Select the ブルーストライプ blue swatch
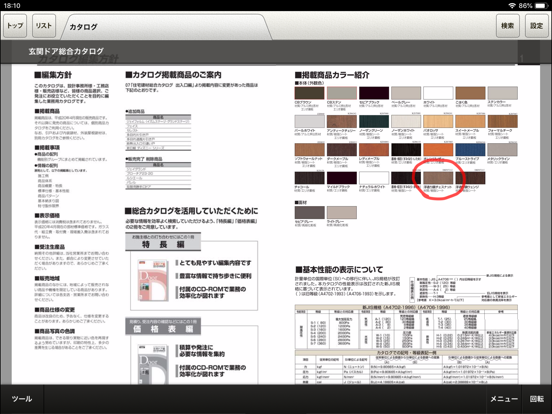Screen dimensions: 552x414 [470, 150]
